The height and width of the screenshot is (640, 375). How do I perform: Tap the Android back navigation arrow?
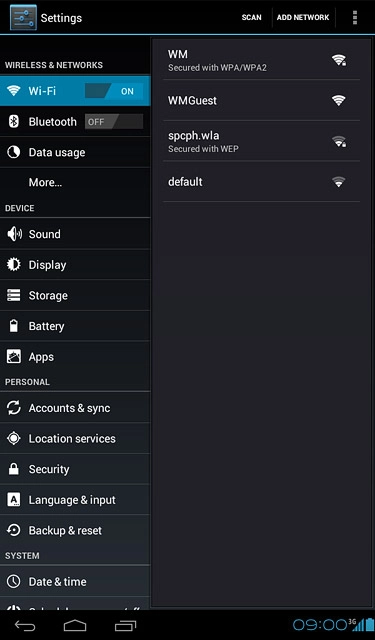coord(25,625)
